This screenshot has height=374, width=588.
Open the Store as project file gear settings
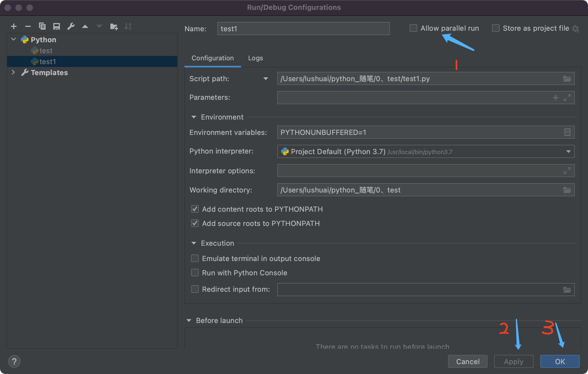coord(576,29)
